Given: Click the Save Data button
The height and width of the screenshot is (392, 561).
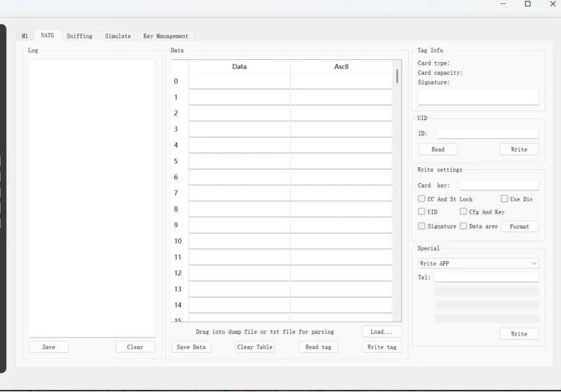Looking at the screenshot, I should pos(192,347).
